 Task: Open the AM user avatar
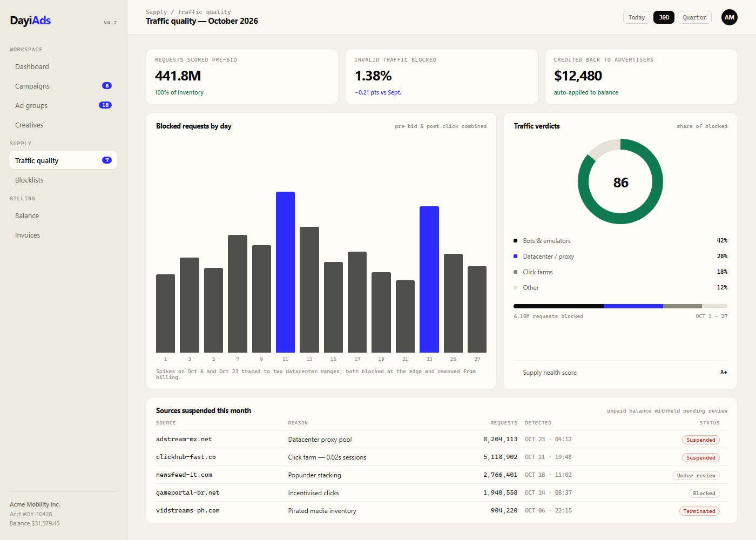coord(730,17)
